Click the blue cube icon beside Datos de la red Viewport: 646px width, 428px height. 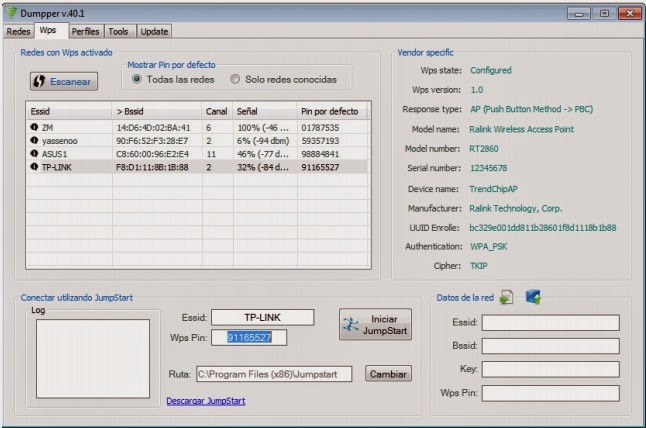[x=533, y=297]
